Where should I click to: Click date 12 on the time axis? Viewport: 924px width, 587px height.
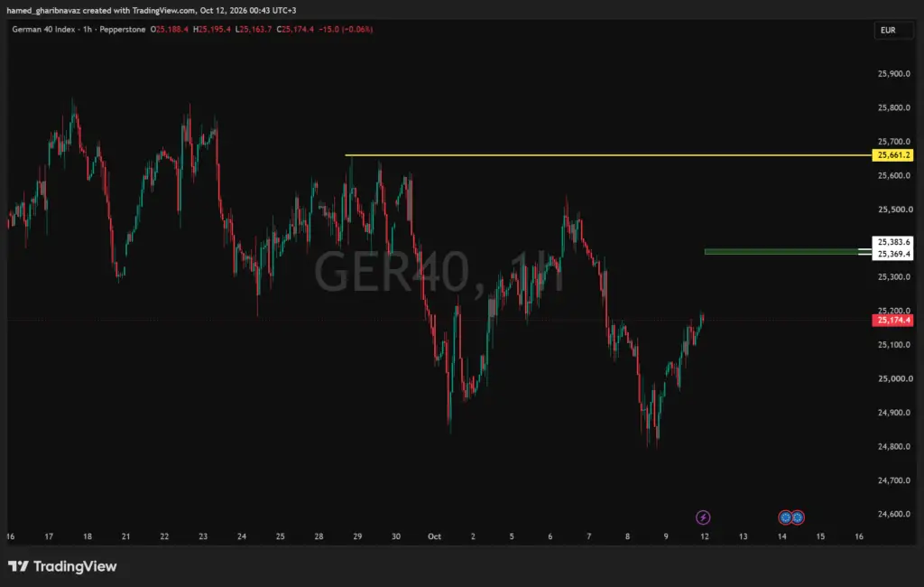705,536
